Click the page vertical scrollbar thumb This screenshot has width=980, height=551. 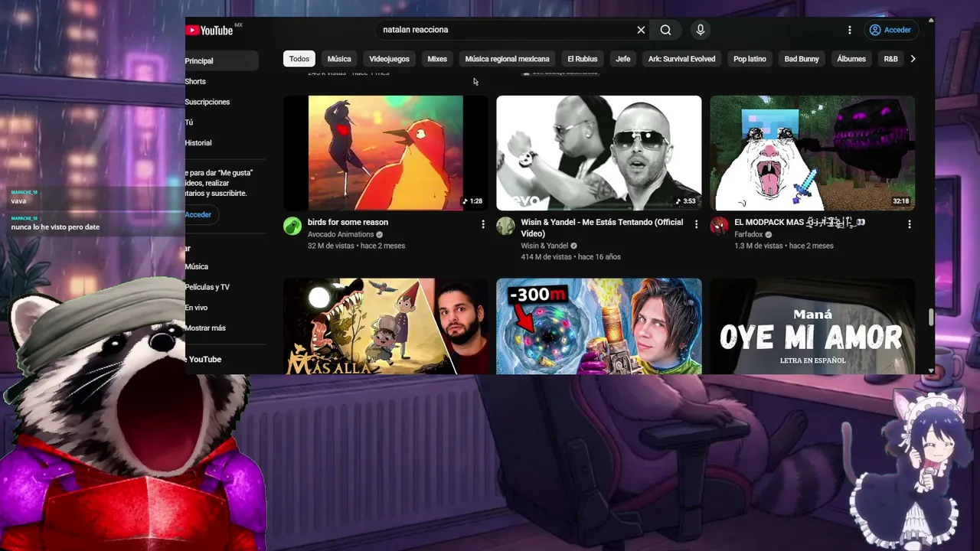point(931,317)
